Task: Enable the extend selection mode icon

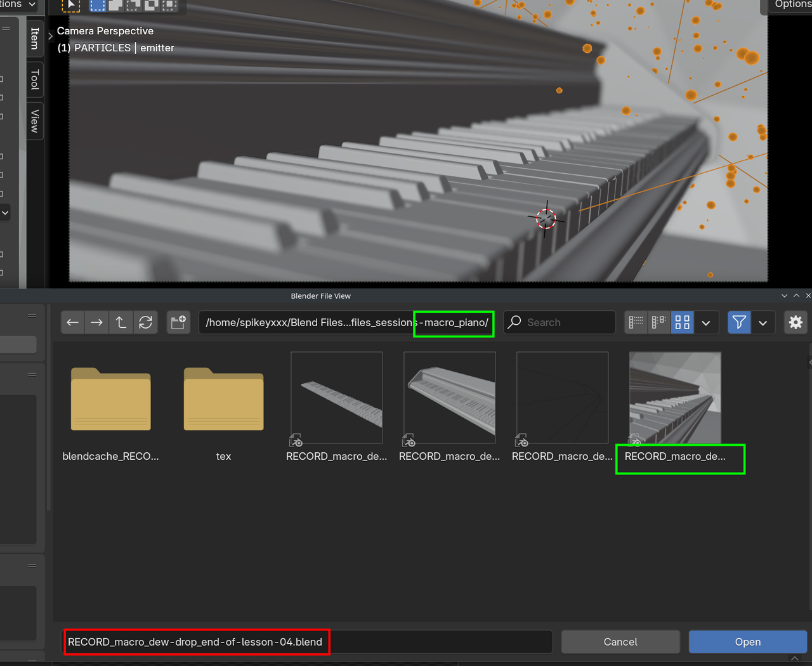Action: (x=115, y=6)
